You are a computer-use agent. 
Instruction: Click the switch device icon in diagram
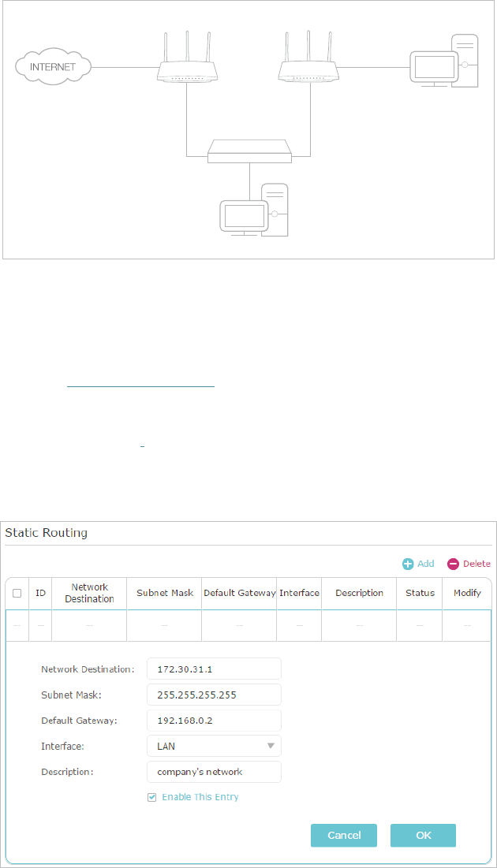[x=249, y=151]
